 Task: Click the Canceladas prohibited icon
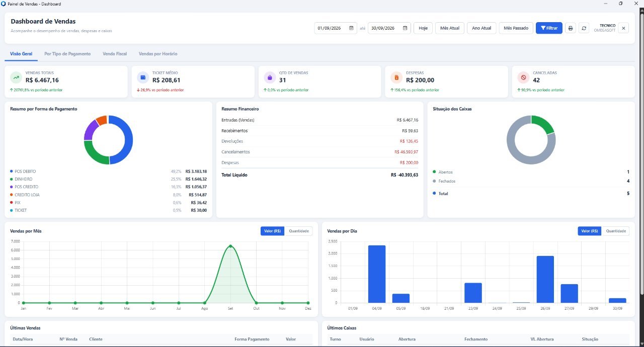pyautogui.click(x=524, y=77)
